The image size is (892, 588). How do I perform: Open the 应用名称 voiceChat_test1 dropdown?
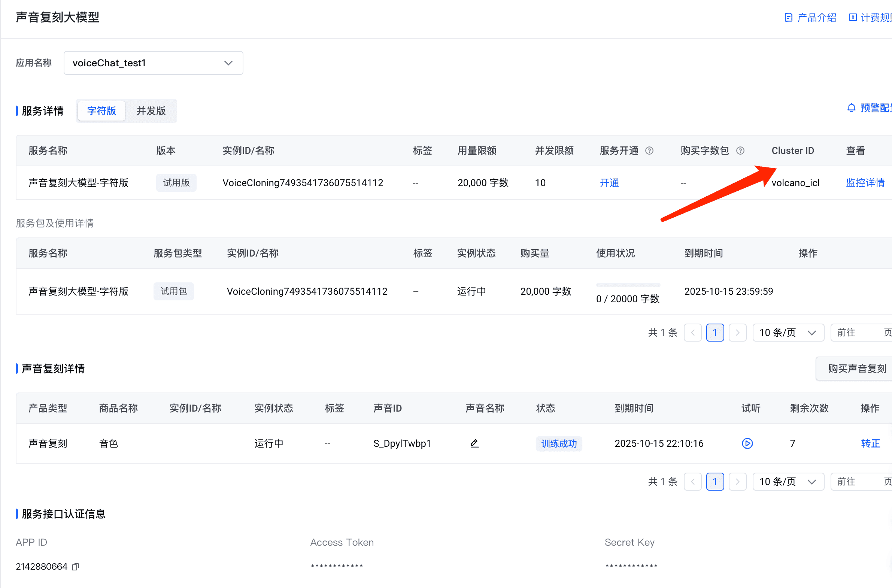[154, 63]
